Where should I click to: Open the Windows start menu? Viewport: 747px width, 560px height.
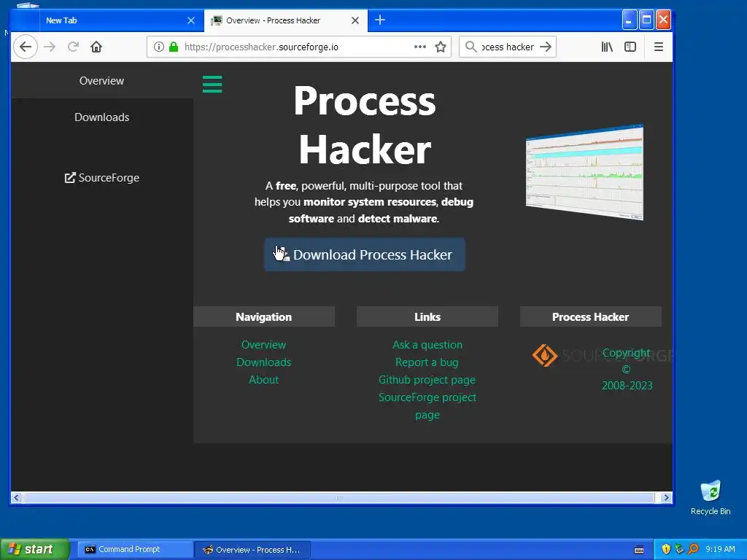click(x=34, y=549)
